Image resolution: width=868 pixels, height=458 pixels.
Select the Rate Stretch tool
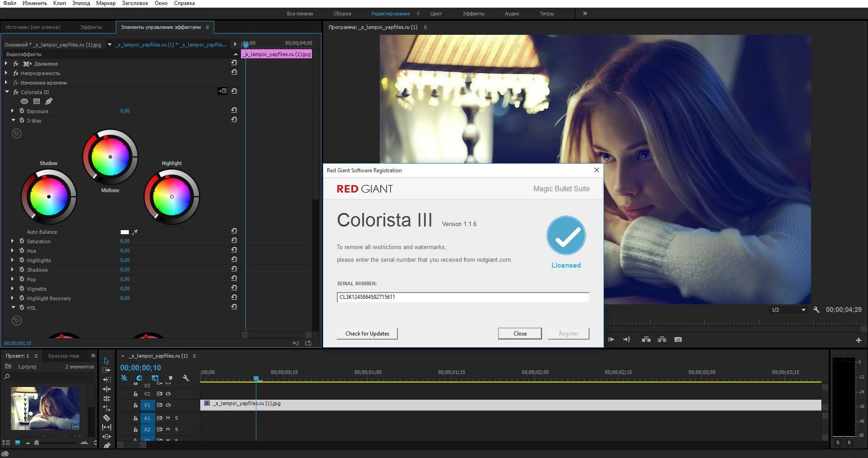(x=106, y=408)
